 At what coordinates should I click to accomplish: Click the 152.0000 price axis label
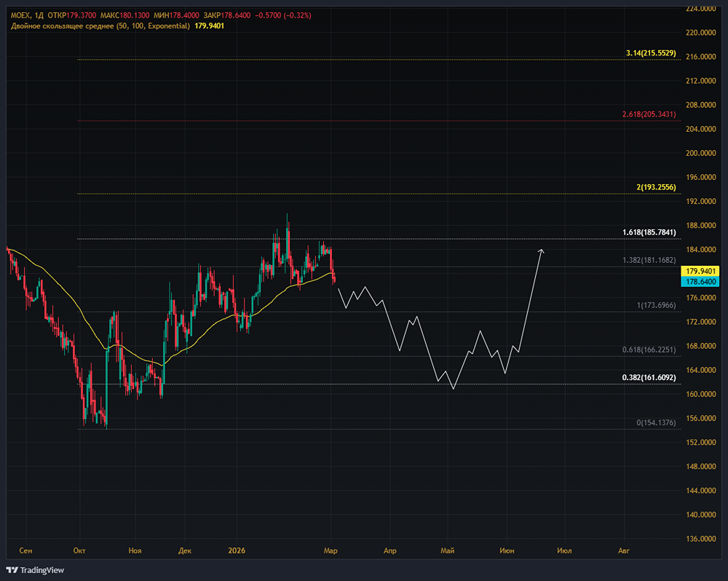click(x=700, y=442)
